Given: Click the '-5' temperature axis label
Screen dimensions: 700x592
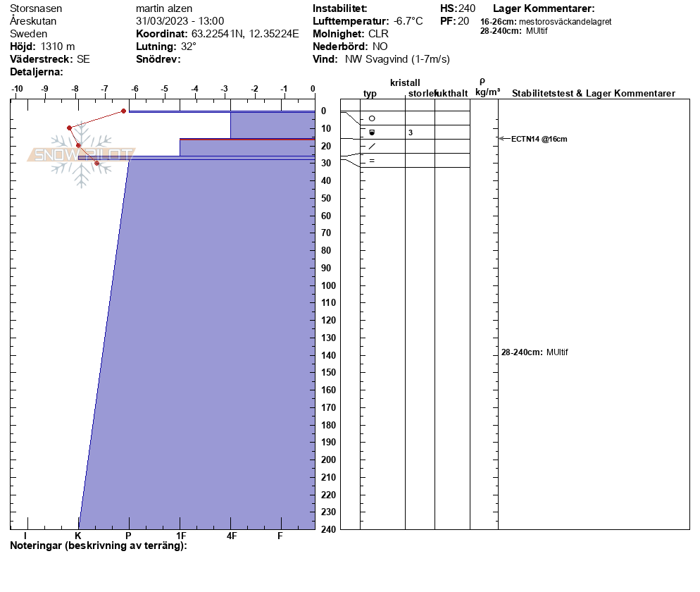Looking at the screenshot, I should [x=165, y=89].
